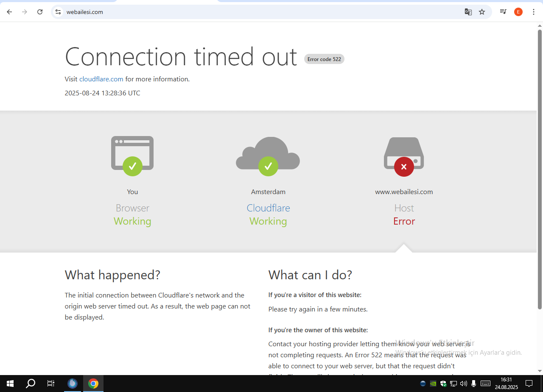Screen dimensions: 543x392
Task: Open the media control icon
Action: pos(503,12)
